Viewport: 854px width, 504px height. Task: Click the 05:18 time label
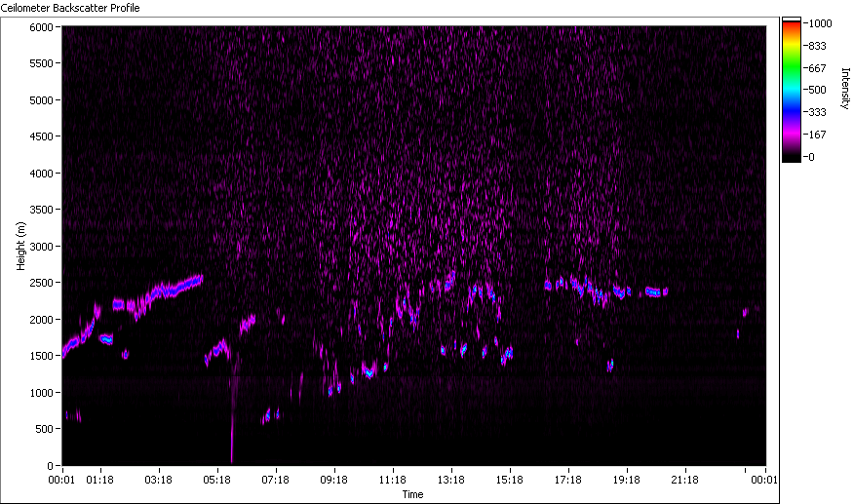coord(216,480)
